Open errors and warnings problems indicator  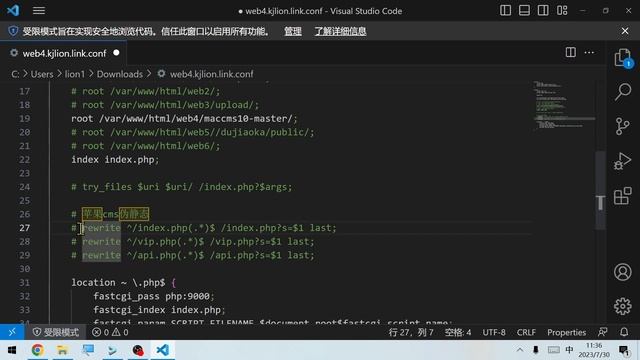(x=110, y=332)
